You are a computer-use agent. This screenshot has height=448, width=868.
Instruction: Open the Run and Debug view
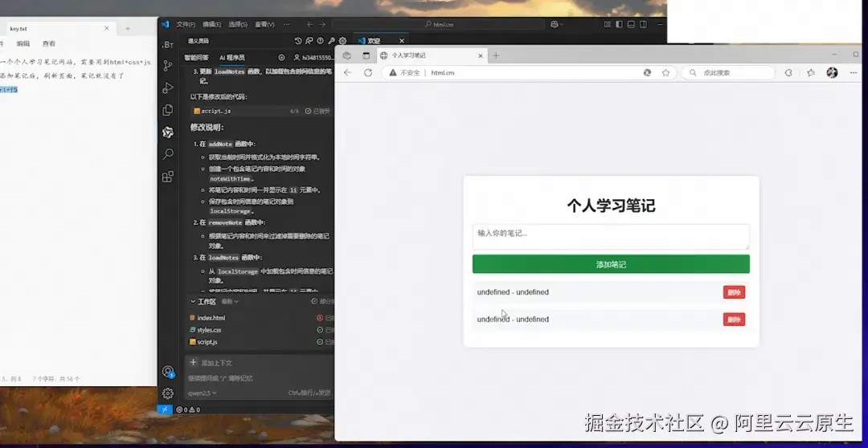coord(168,88)
